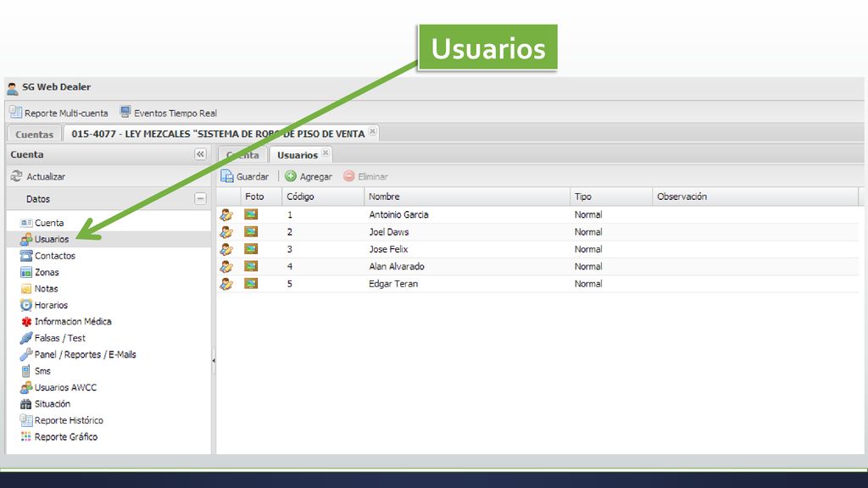Viewport: 868px width, 488px height.
Task: Open Eventos Tiempo Real view
Action: coord(169,113)
